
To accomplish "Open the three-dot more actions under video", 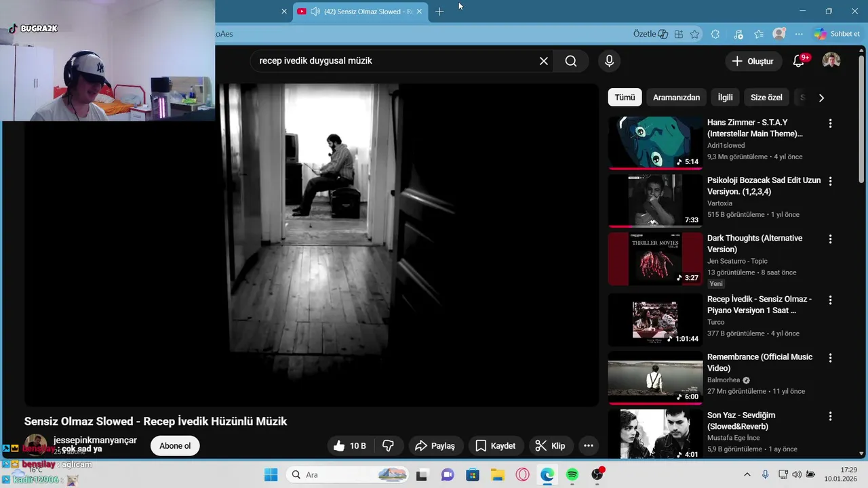I will tap(589, 446).
